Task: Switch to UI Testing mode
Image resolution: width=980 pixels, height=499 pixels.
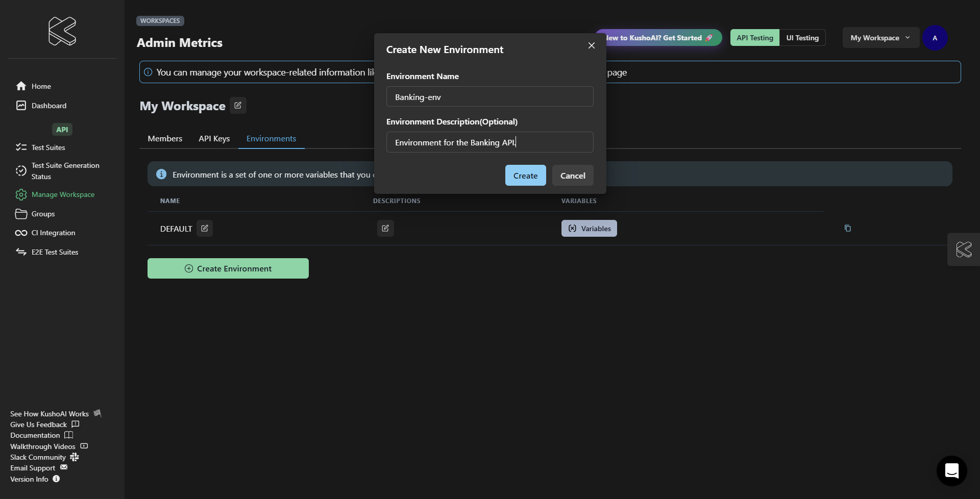Action: [802, 38]
